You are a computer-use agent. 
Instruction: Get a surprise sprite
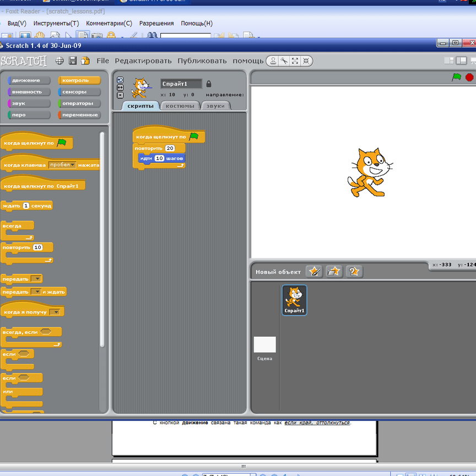(354, 272)
